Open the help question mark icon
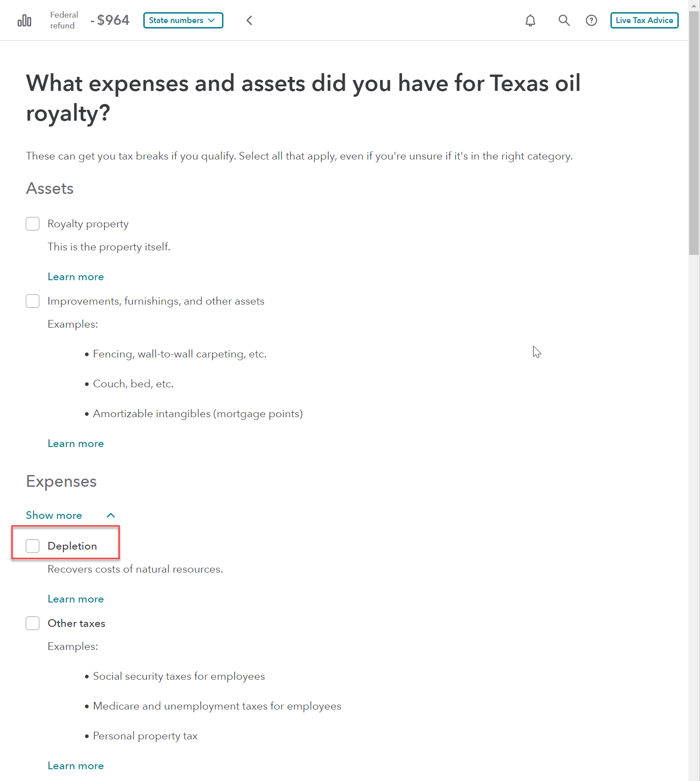This screenshot has width=700, height=781. [591, 20]
